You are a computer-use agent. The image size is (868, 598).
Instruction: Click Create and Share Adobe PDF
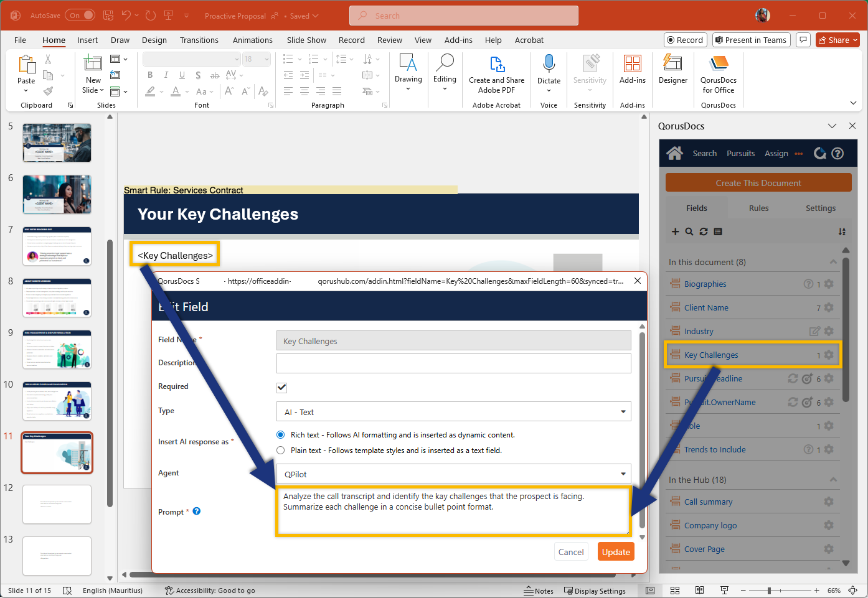(496, 74)
